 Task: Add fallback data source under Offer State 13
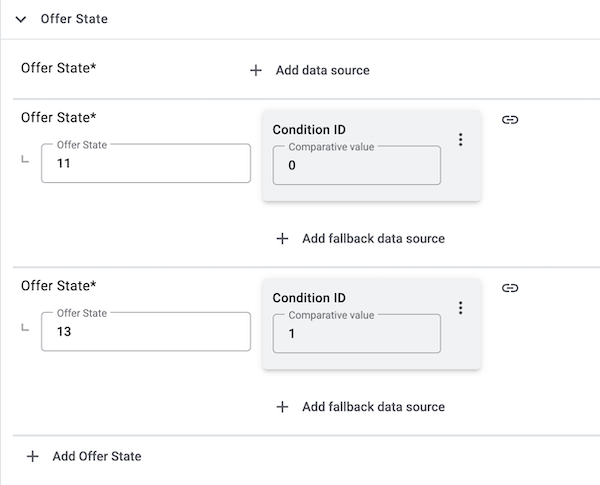[x=372, y=407]
